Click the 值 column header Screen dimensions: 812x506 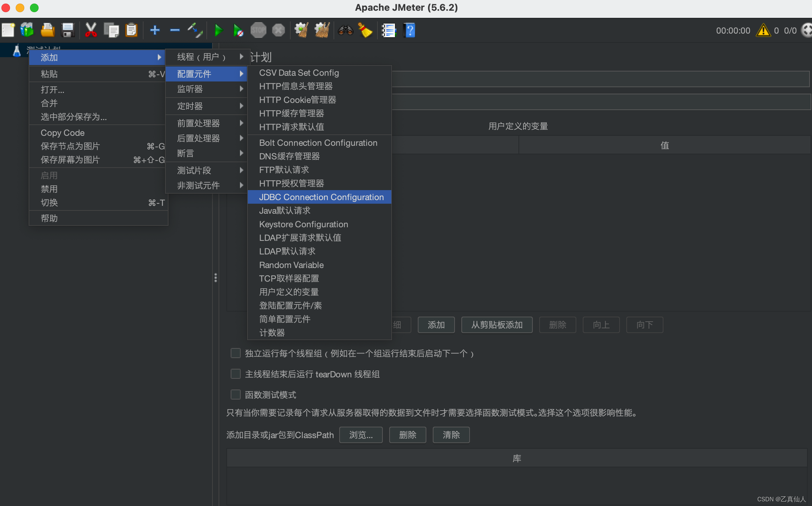coord(665,145)
